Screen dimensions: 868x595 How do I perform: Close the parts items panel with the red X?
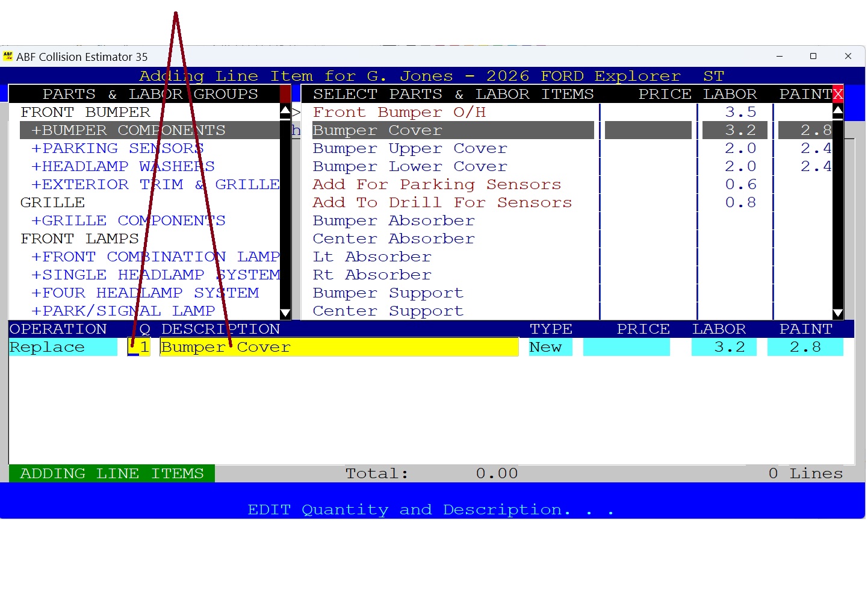[x=839, y=94]
